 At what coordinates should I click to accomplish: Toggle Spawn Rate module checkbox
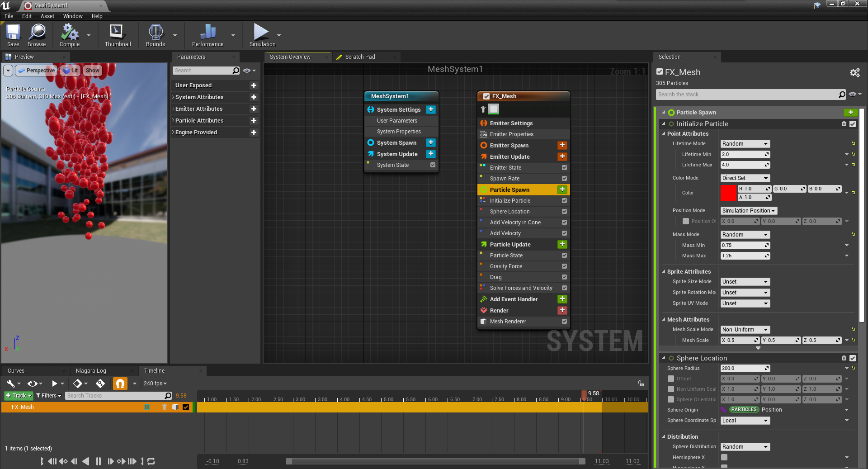[564, 179]
